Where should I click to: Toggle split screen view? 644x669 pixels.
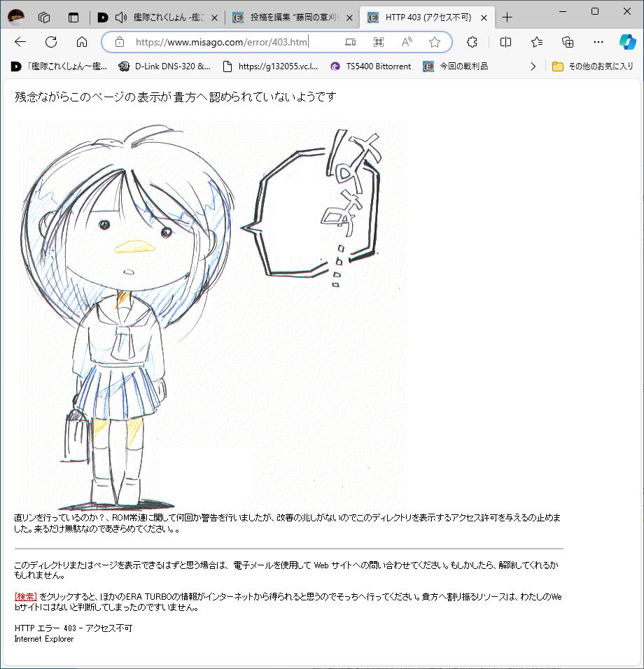pos(505,42)
